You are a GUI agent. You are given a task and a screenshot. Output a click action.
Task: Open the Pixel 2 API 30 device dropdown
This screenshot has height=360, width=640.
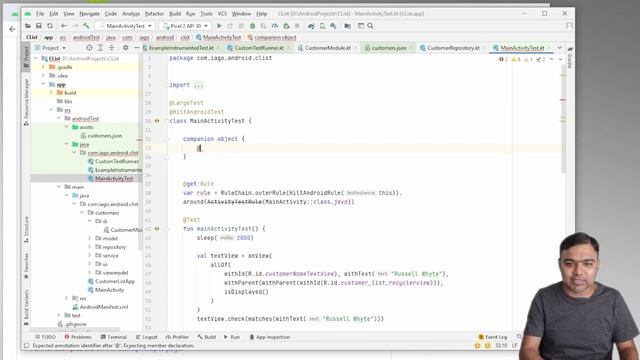[x=186, y=26]
